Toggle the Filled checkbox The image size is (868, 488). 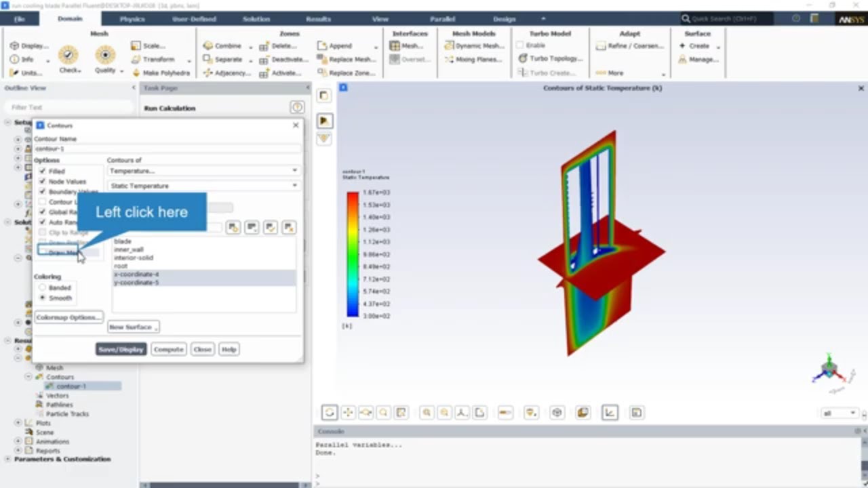[43, 171]
